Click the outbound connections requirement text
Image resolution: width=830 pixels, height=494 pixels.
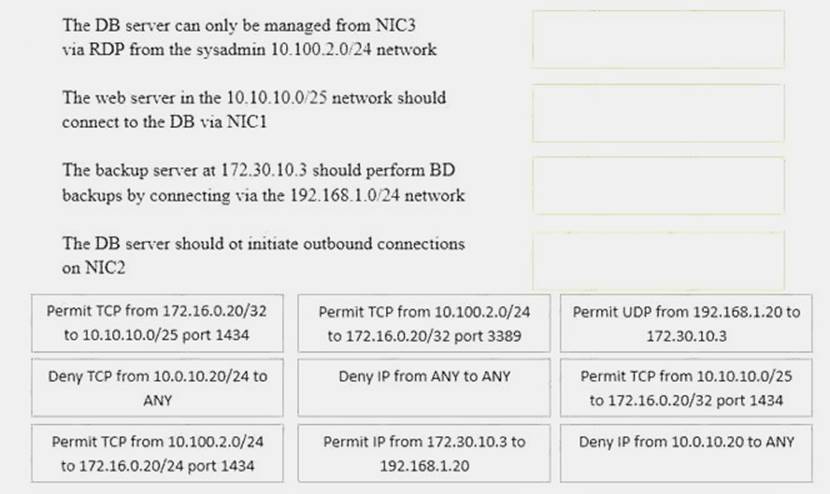tap(263, 255)
